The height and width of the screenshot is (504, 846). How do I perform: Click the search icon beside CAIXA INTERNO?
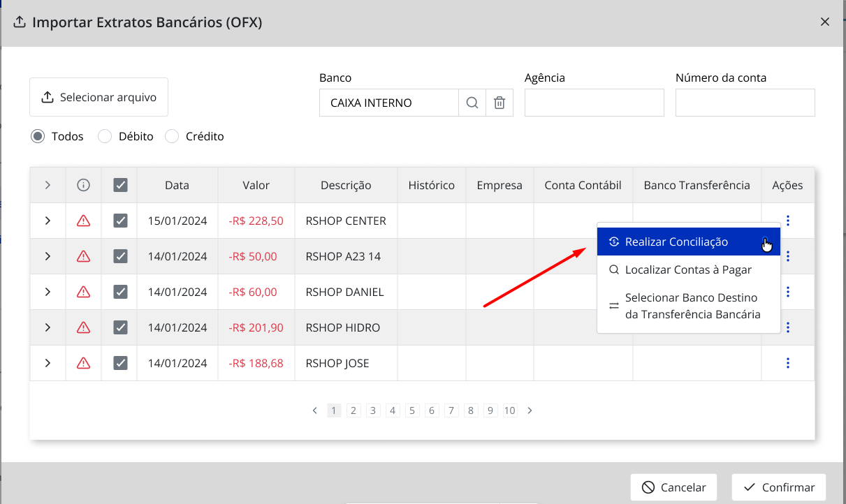[x=472, y=103]
